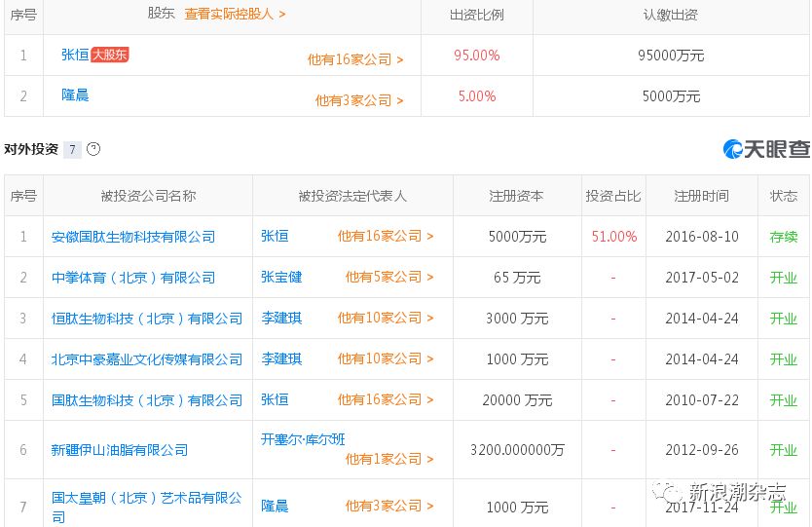Image resolution: width=812 pixels, height=527 pixels.
Task: Open the 安徽国肽生物科技有限公司 company page
Action: [133, 237]
